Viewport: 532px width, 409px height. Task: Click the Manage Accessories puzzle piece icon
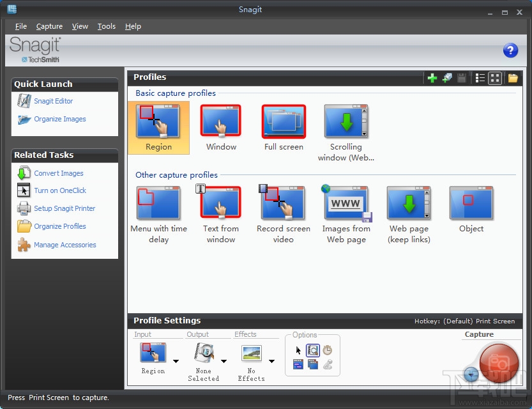click(24, 244)
